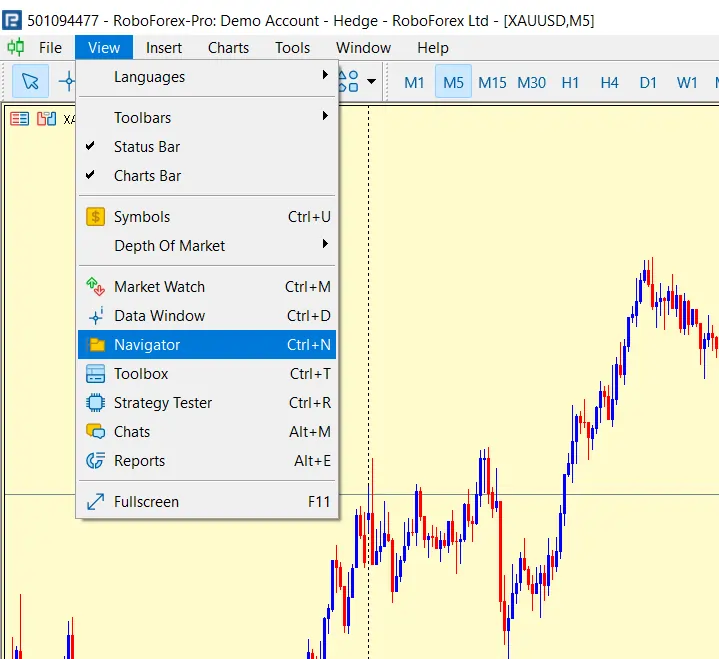The width and height of the screenshot is (719, 659).
Task: Switch to H1 timeframe
Action: coord(570,83)
